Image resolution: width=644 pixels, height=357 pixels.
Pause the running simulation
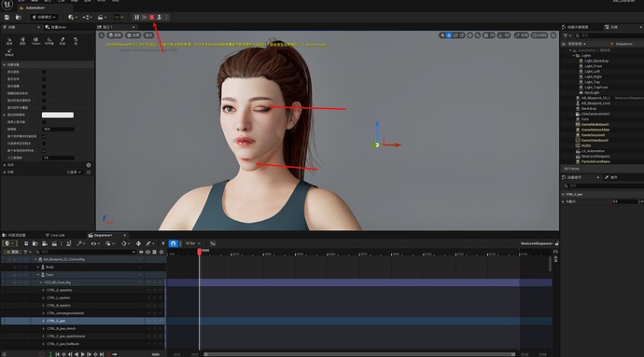click(137, 17)
